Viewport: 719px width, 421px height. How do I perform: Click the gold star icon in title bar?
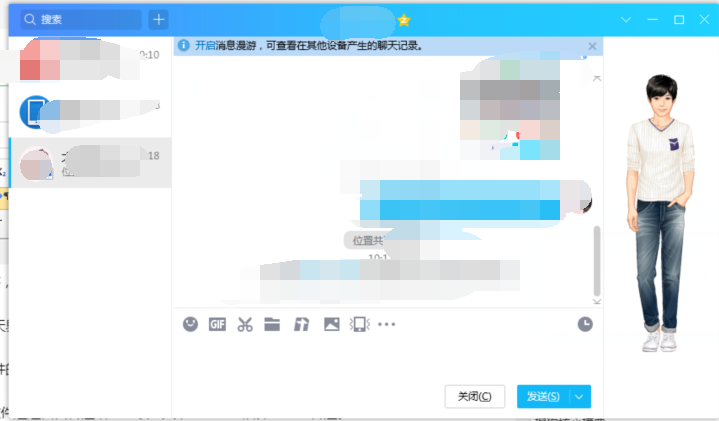click(404, 20)
